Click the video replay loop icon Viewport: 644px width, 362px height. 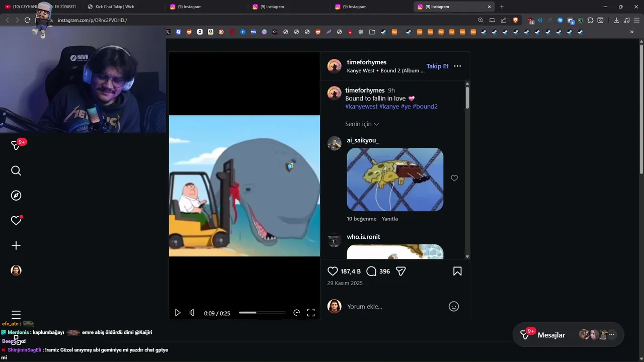click(x=296, y=313)
